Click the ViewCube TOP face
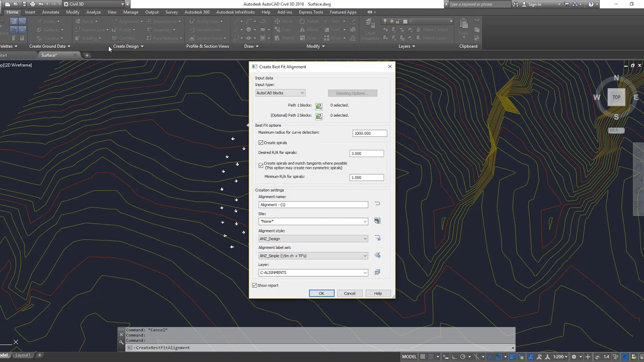The image size is (644, 362). [x=616, y=97]
